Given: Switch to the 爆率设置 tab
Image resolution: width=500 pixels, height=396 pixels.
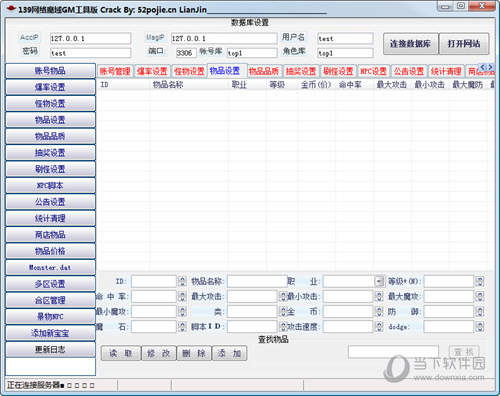Looking at the screenshot, I should (152, 71).
